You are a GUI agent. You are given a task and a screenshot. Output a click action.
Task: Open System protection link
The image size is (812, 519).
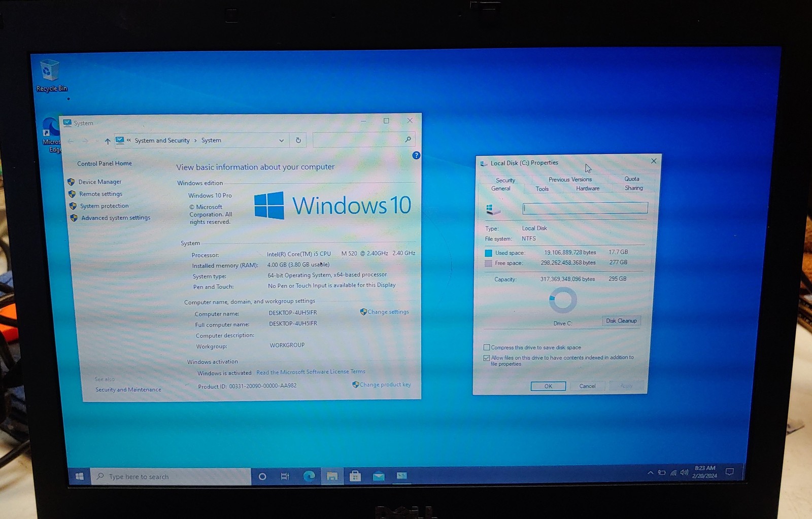pos(104,206)
